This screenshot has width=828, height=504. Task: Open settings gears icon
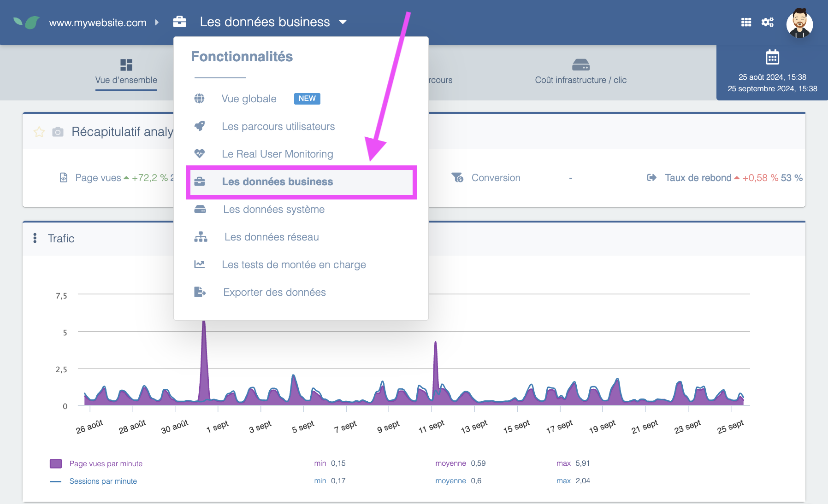pos(768,22)
